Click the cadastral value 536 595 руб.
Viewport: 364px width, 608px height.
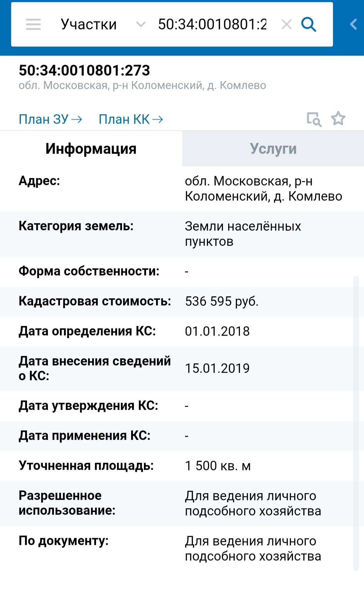pos(222,301)
